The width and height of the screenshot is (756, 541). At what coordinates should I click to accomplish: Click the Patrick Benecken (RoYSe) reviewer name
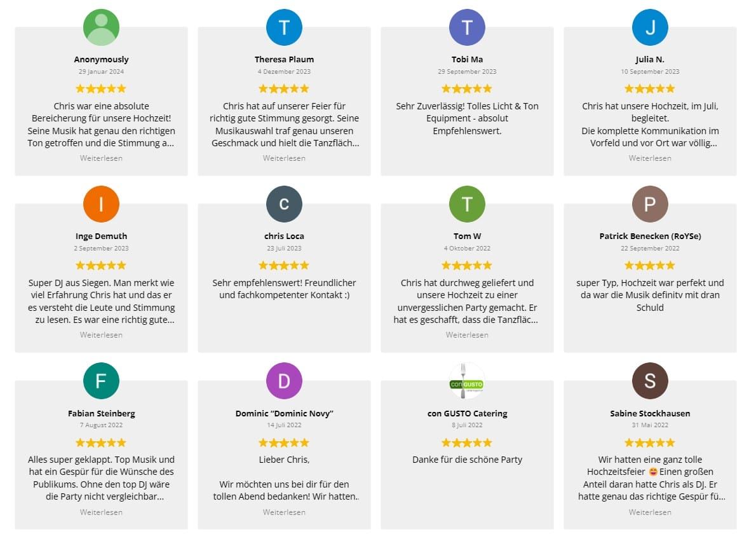(x=650, y=236)
